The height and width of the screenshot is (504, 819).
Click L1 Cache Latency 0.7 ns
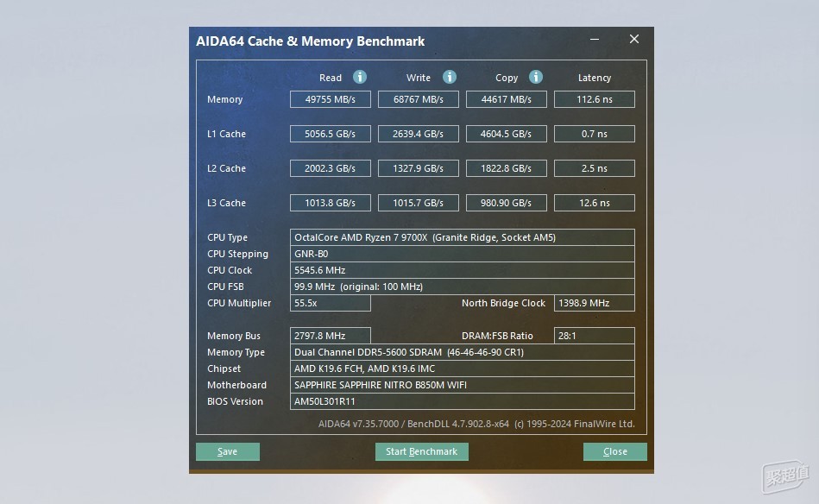(595, 134)
